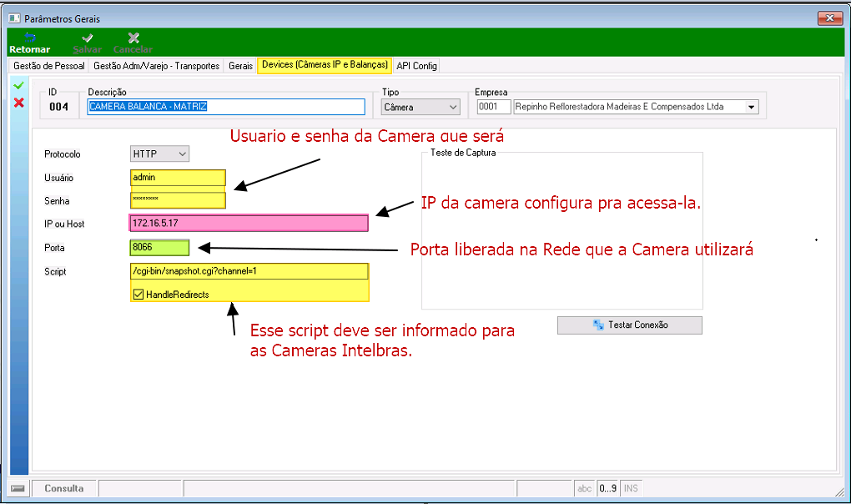851x504 pixels.
Task: Open Gestão Adm/Varejo - Transportes tab
Action: tap(156, 66)
